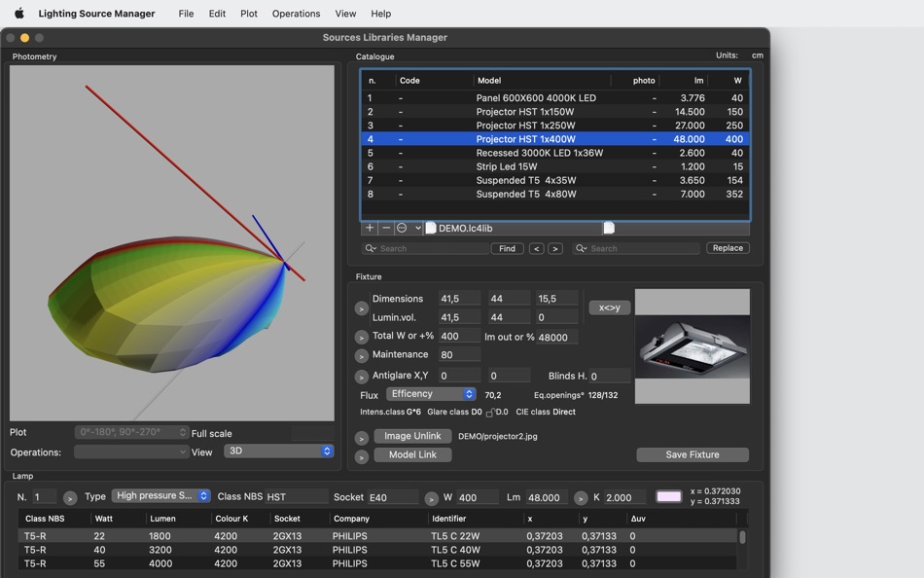
Task: Click round arrow before lamp K field
Action: click(x=581, y=498)
